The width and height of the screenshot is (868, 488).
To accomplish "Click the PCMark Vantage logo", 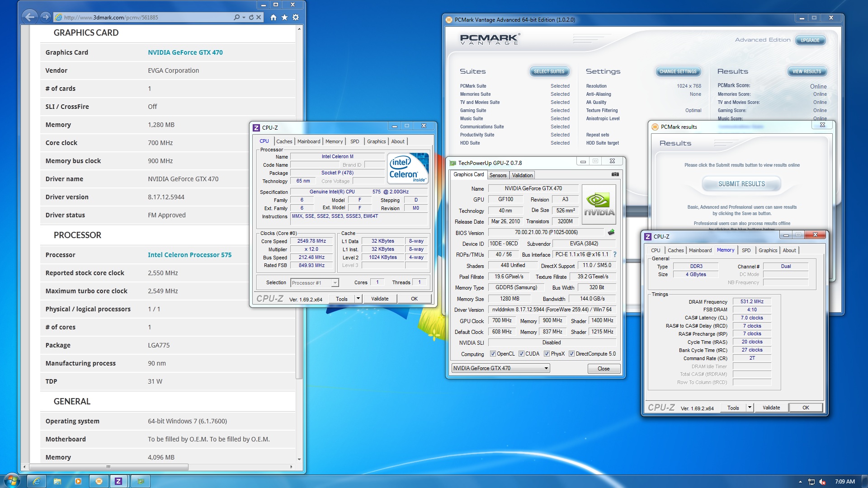I will tap(490, 39).
